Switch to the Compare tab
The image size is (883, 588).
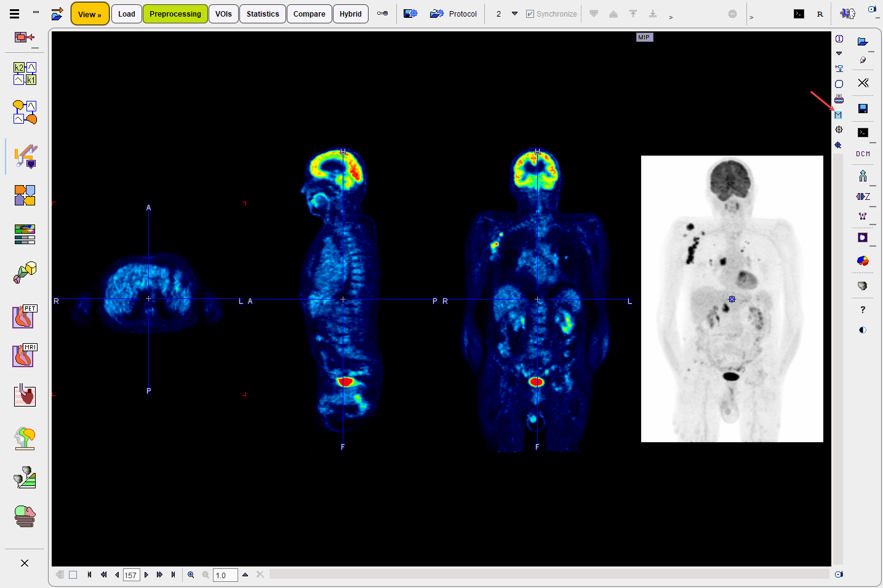coord(310,14)
